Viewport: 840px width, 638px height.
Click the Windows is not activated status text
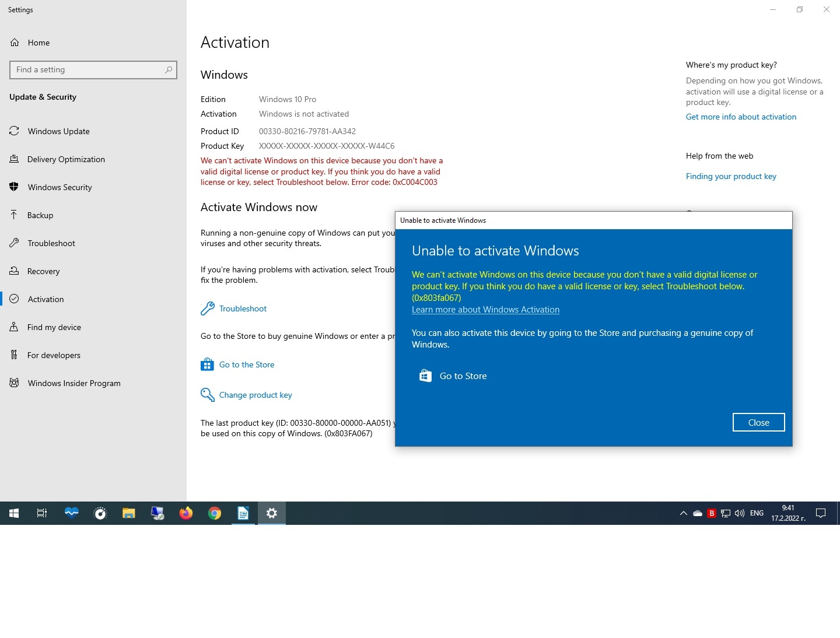click(304, 114)
